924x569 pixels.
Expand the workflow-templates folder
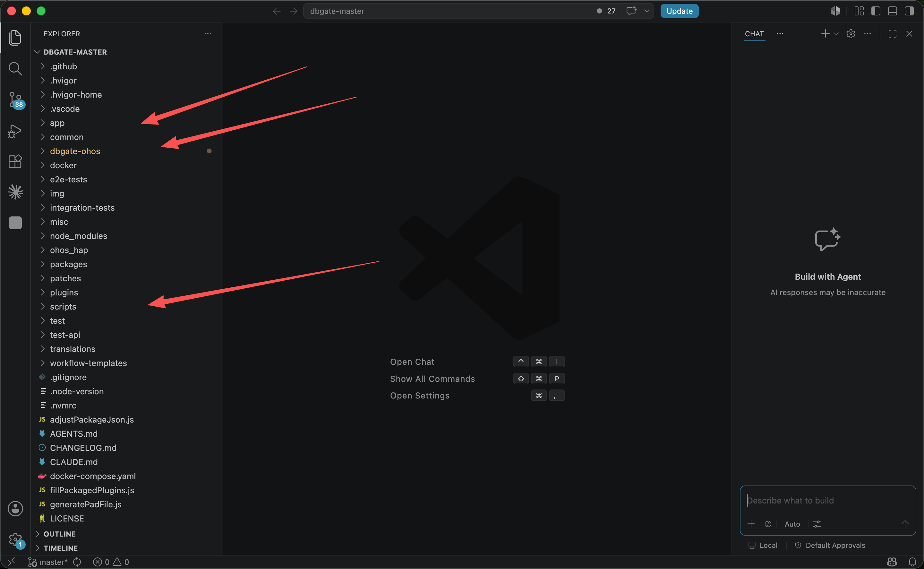click(127, 363)
